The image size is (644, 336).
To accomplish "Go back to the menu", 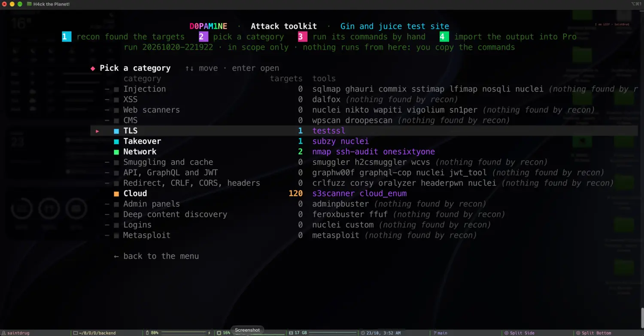I will click(x=156, y=256).
